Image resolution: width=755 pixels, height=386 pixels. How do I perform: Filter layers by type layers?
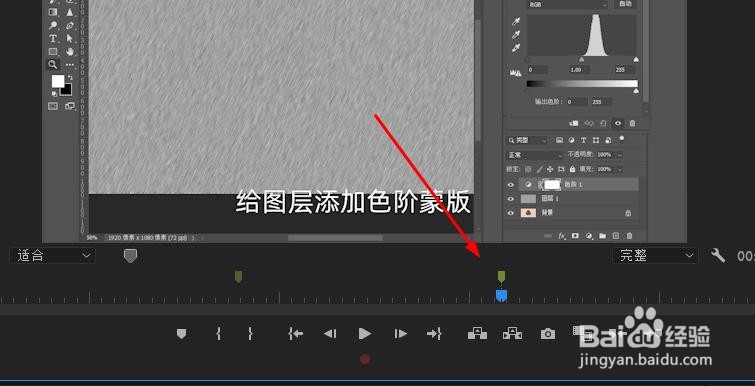pos(584,141)
